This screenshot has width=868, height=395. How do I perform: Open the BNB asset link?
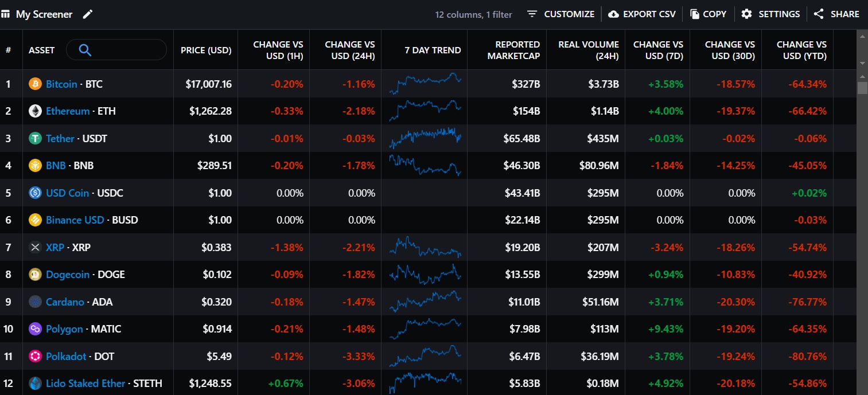(x=56, y=166)
